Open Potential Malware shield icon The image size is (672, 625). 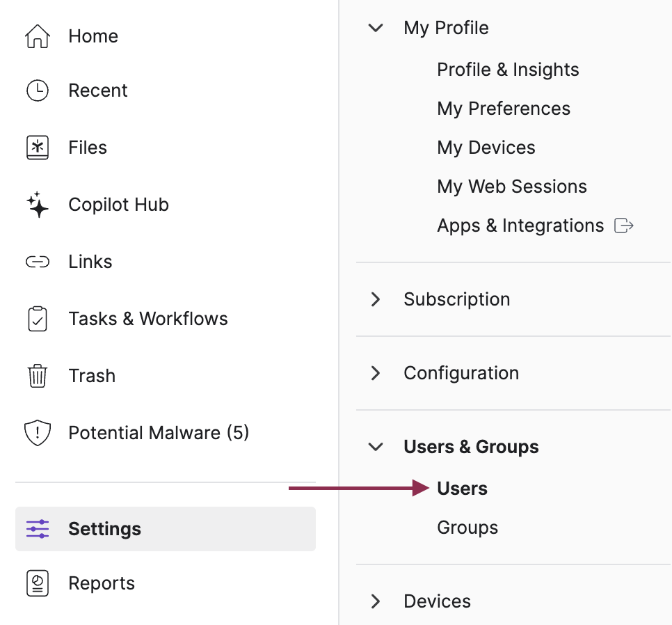tap(38, 432)
